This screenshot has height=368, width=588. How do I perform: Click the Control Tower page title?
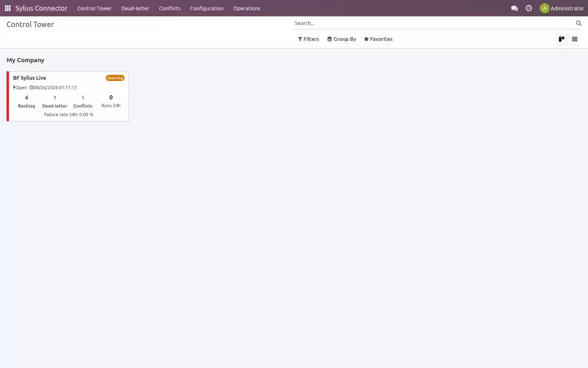click(x=30, y=25)
